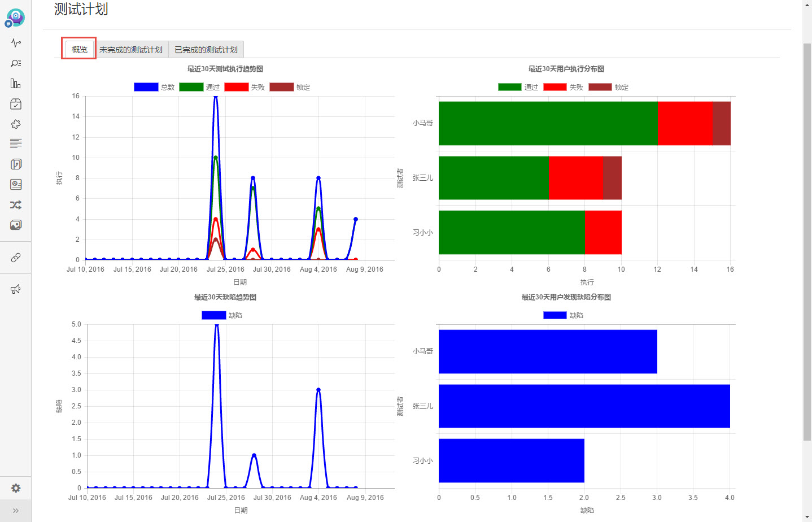The width and height of the screenshot is (812, 522).
Task: Switch to the 未完成的测试计划 tab
Action: (x=131, y=50)
